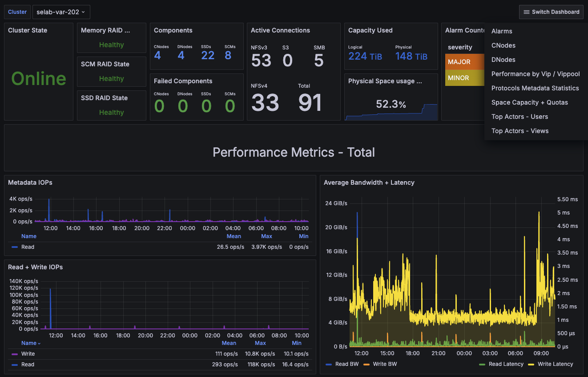Click the severity column header
The width and height of the screenshot is (588, 377).
pyautogui.click(x=460, y=47)
